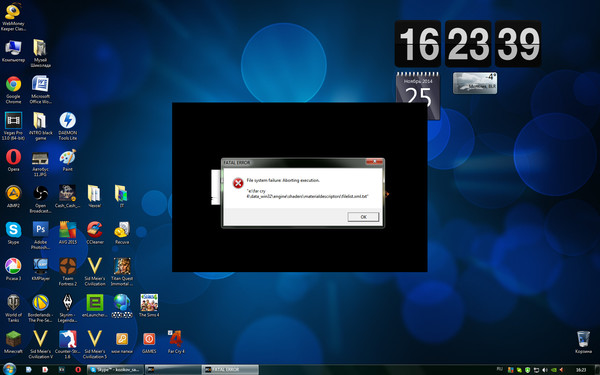Open green shield security tray icon
The width and height of the screenshot is (600, 375).
point(528,370)
